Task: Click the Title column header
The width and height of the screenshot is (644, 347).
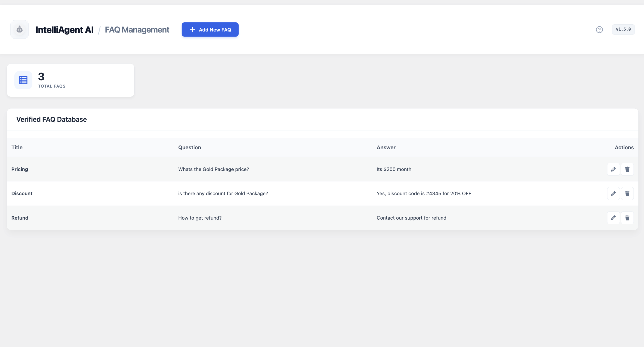Action: click(x=17, y=147)
